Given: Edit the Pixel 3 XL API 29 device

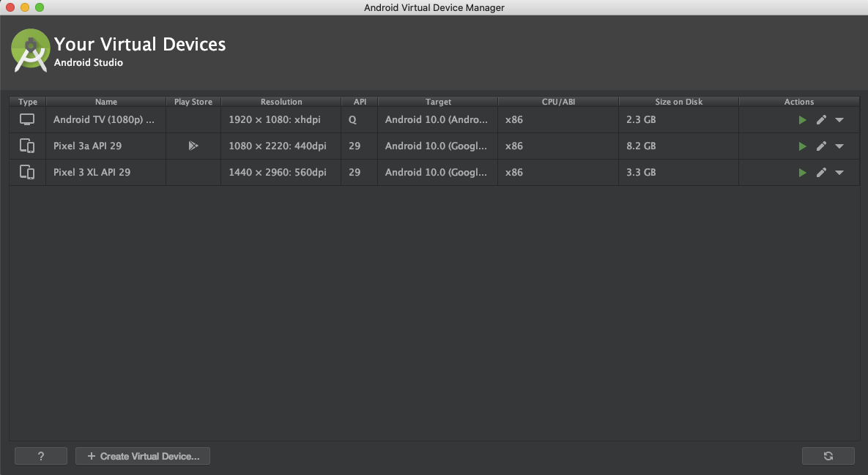Looking at the screenshot, I should click(822, 172).
